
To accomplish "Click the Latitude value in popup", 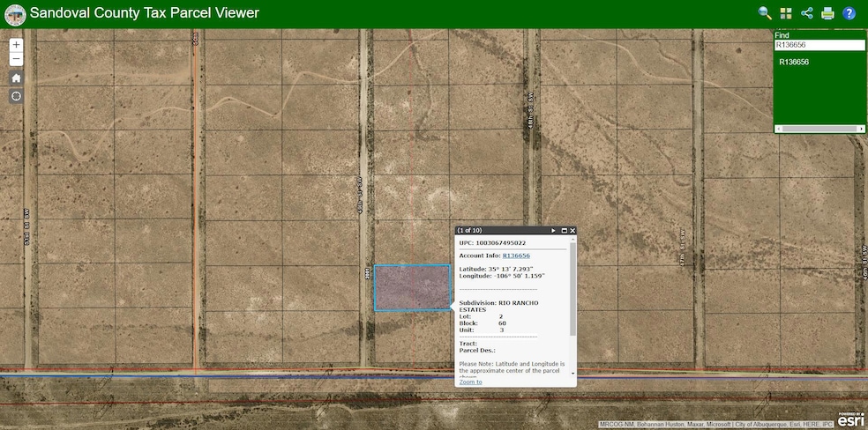I will click(x=511, y=269).
